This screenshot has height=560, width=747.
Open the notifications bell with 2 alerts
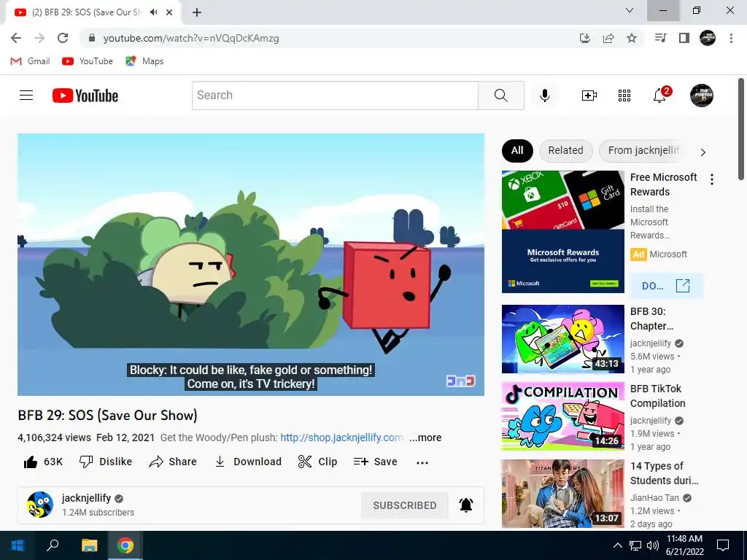point(661,95)
